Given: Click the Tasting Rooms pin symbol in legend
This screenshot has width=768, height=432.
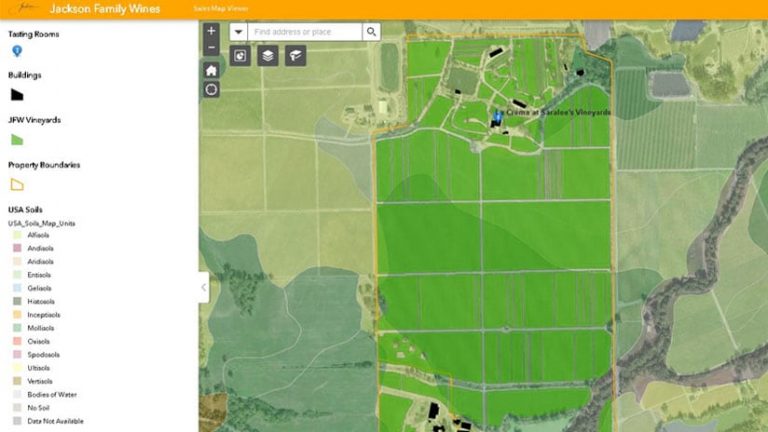Looking at the screenshot, I should coord(17,51).
